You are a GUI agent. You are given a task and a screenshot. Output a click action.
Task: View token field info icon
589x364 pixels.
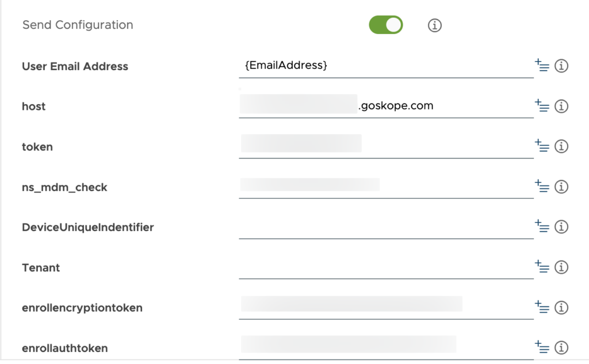click(562, 146)
